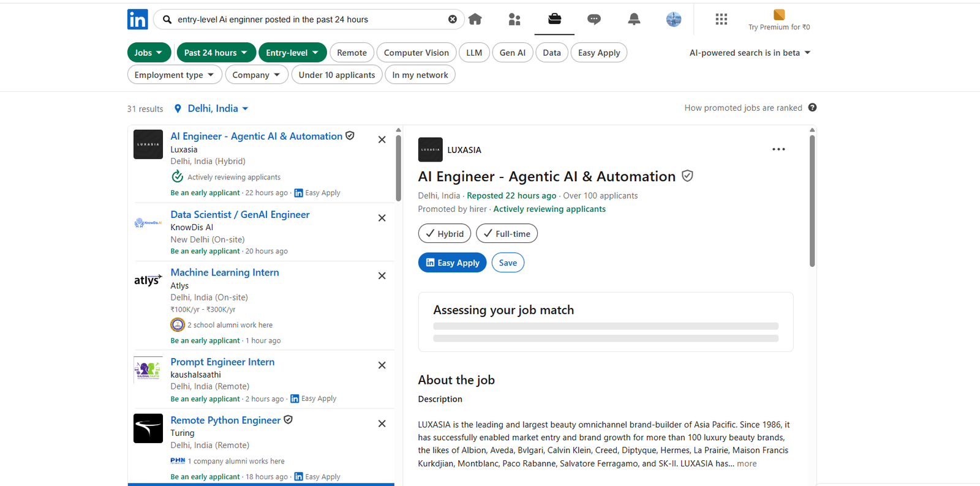
Task: Expand the Past 24 hours dropdown
Action: coord(216,53)
